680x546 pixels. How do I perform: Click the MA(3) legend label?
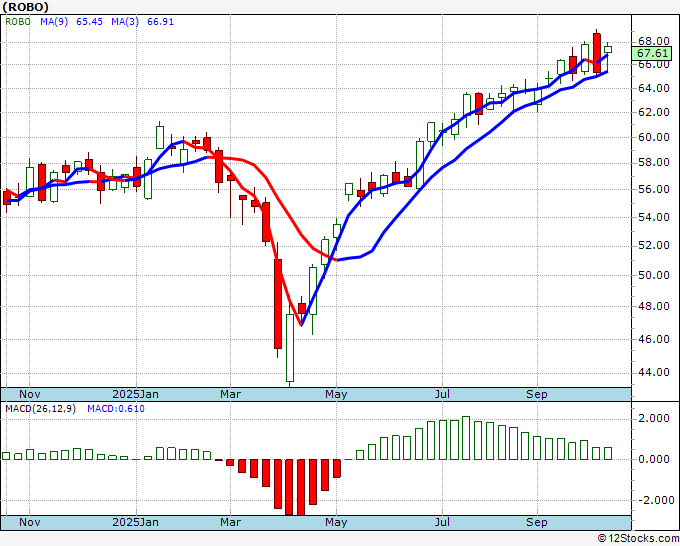click(x=125, y=22)
